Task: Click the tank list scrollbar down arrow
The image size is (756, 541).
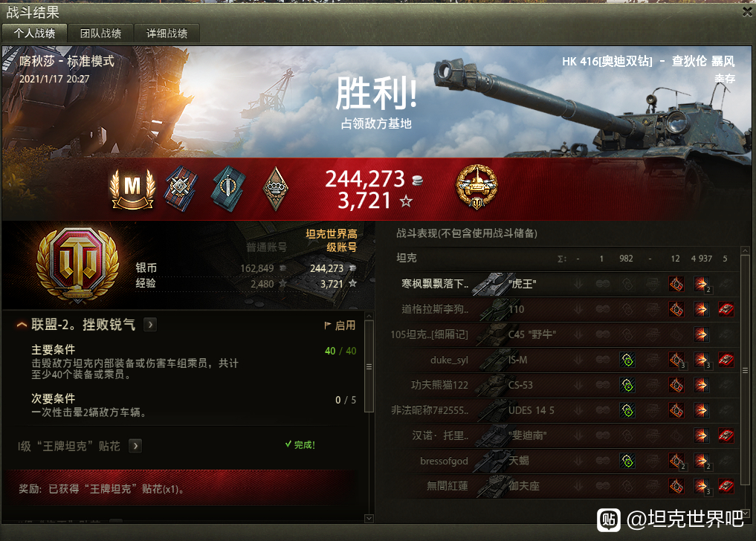Action: tap(745, 514)
